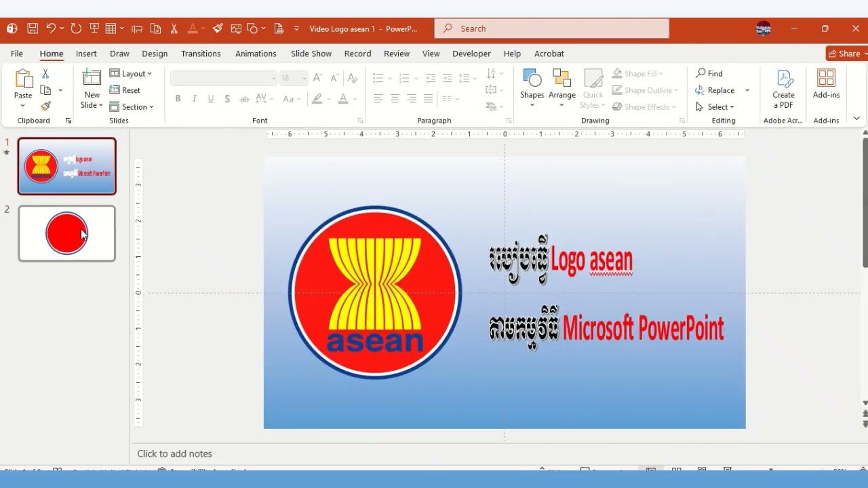The width and height of the screenshot is (868, 488).
Task: Toggle Italic formatting
Action: (195, 99)
